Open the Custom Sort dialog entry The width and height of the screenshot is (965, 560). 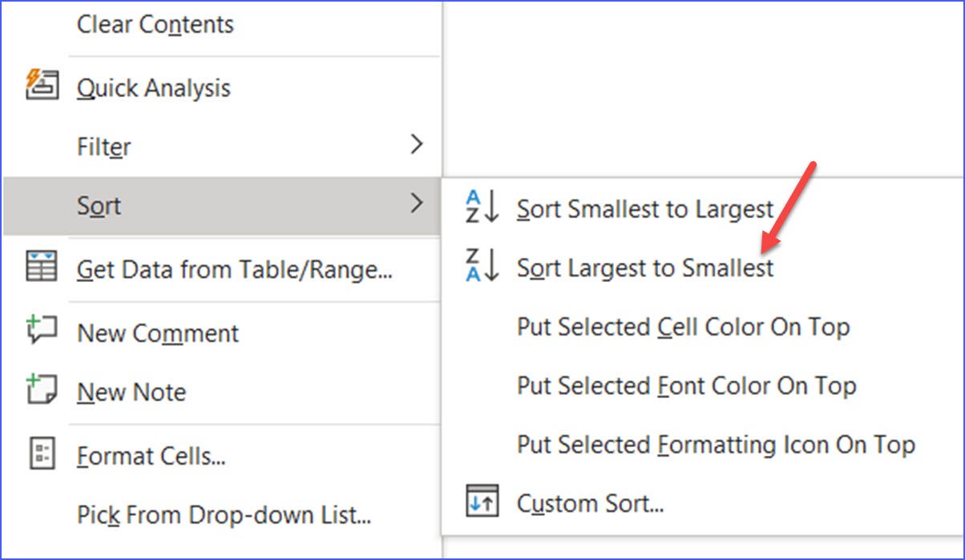[590, 504]
